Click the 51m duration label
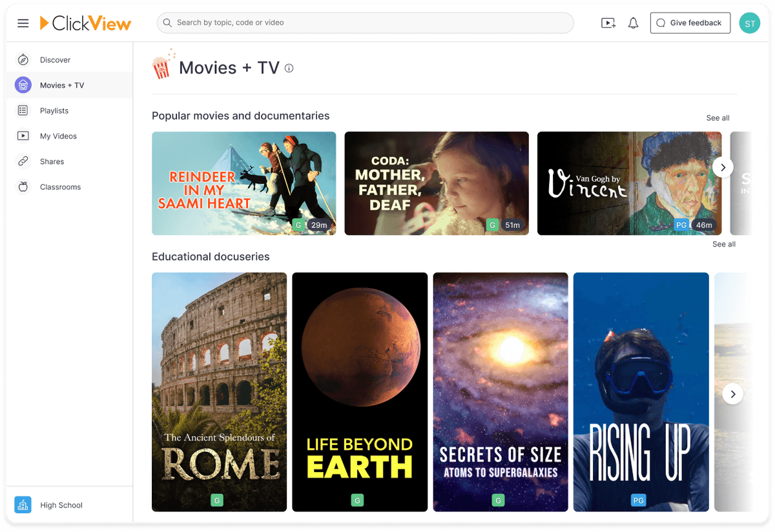This screenshot has height=532, width=775. point(512,225)
